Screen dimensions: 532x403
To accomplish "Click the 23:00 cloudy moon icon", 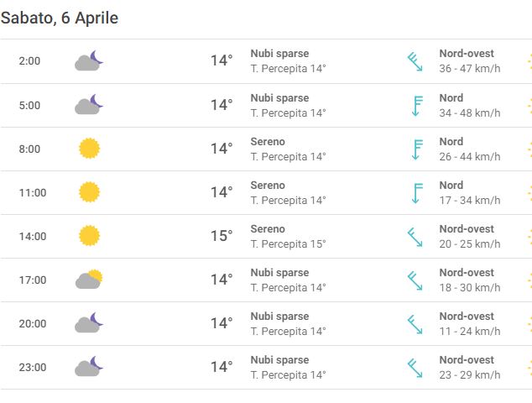I will (x=89, y=367).
